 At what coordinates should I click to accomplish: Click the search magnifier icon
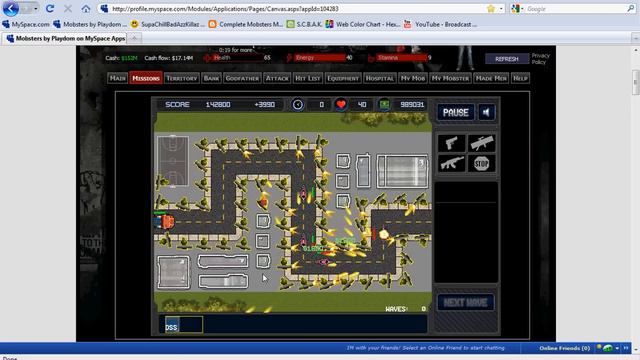click(x=630, y=8)
